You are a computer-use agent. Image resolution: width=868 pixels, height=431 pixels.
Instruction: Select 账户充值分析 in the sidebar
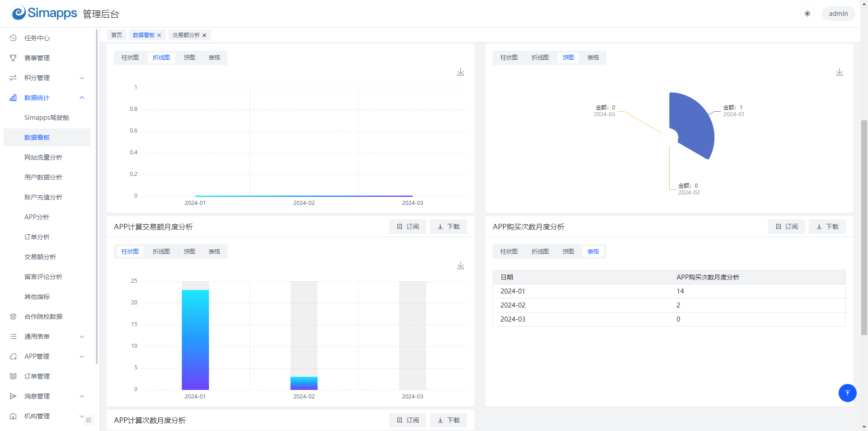47,197
